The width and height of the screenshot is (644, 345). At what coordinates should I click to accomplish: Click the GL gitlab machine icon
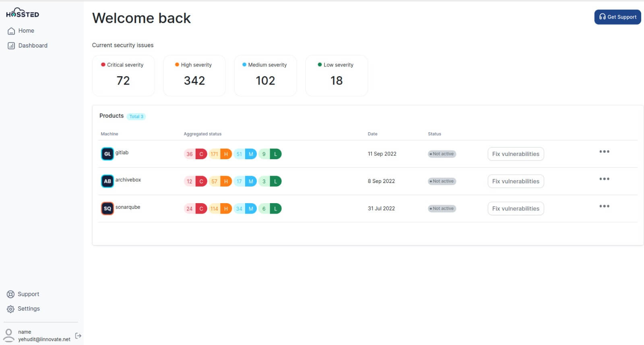pyautogui.click(x=107, y=154)
